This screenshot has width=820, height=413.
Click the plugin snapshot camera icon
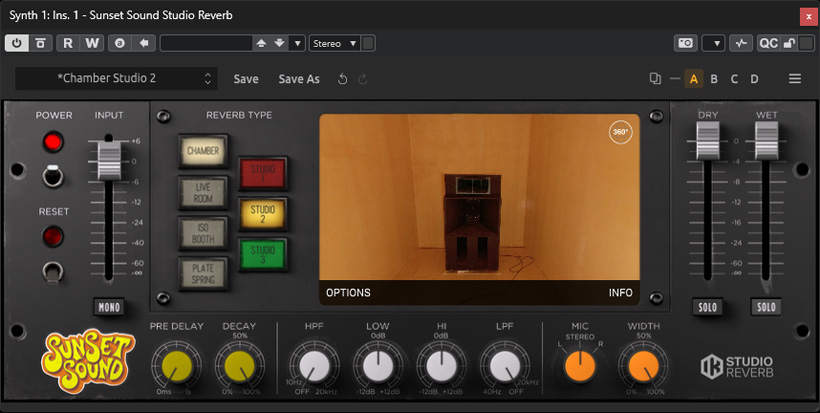pyautogui.click(x=686, y=43)
